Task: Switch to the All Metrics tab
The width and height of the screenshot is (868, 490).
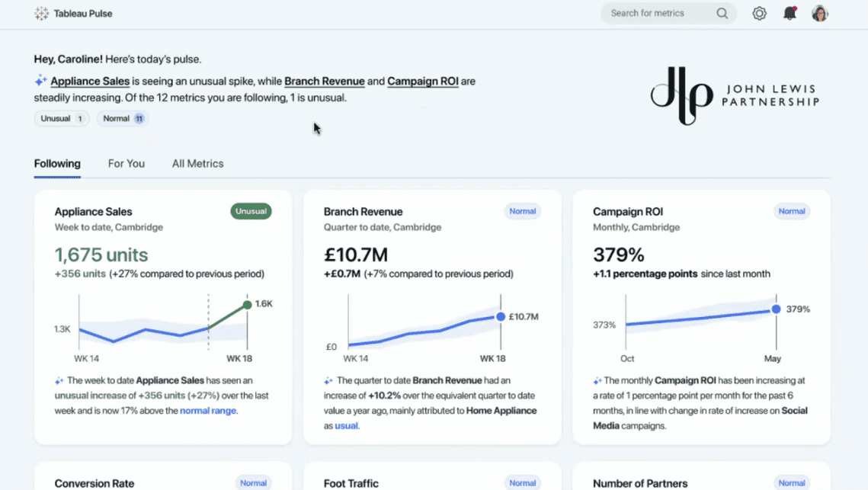Action: pyautogui.click(x=197, y=164)
